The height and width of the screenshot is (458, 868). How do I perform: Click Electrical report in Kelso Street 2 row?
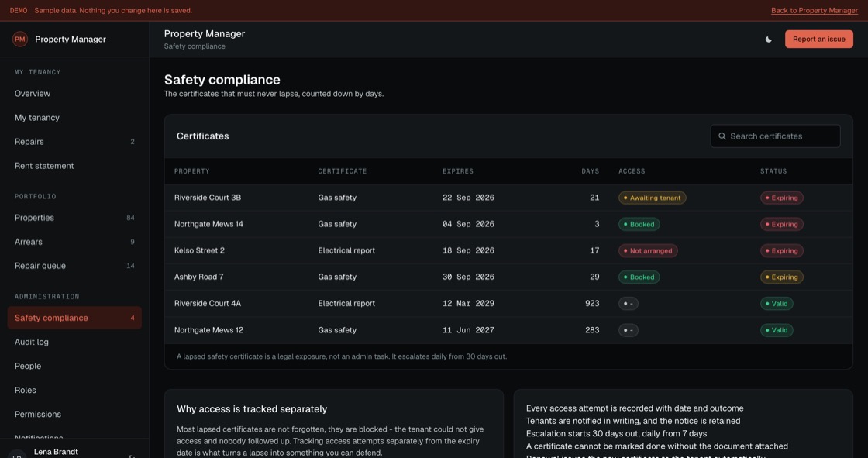pyautogui.click(x=346, y=250)
